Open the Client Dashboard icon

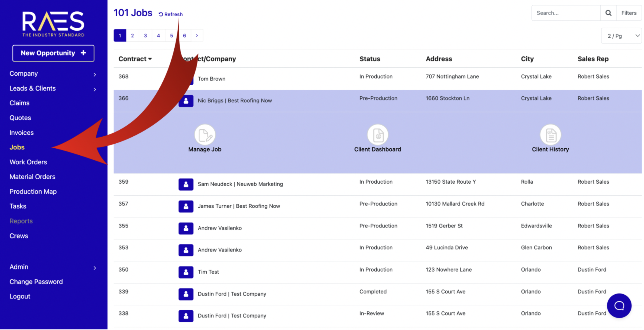(378, 135)
